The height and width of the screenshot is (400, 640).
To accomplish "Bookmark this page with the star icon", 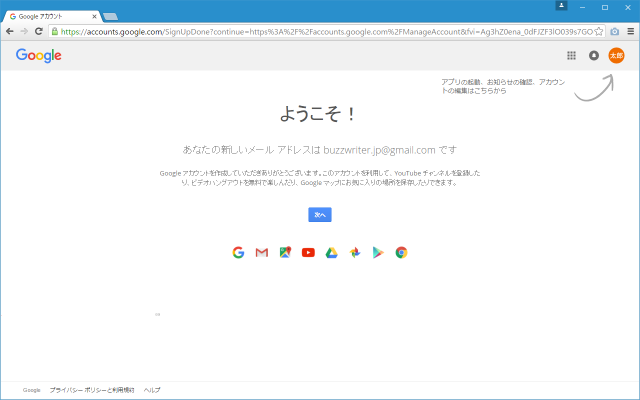I will [598, 31].
